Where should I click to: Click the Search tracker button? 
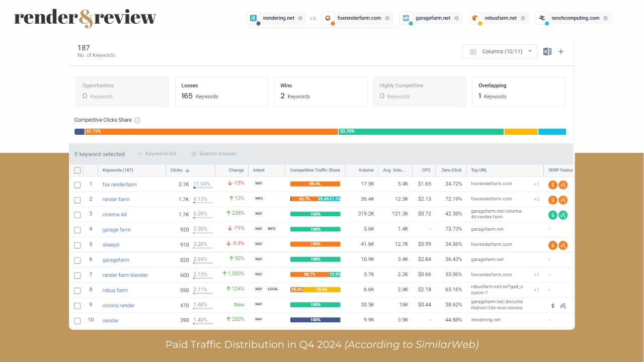pyautogui.click(x=214, y=154)
